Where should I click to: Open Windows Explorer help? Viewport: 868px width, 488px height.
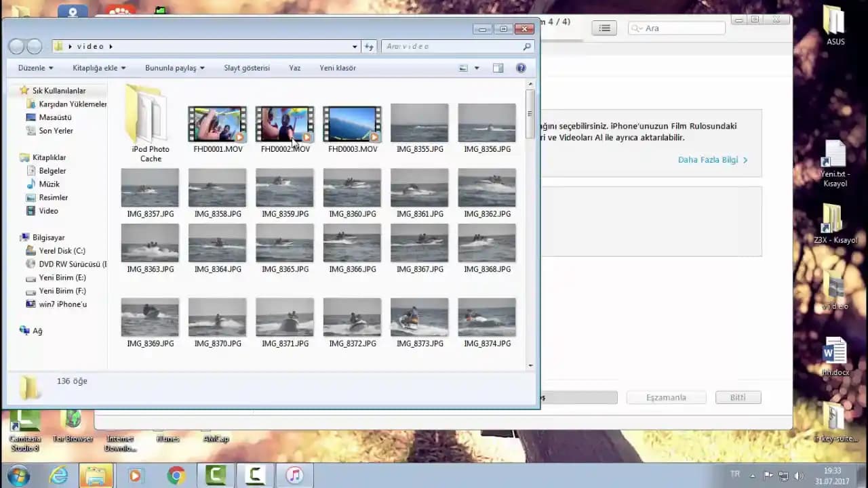(520, 68)
